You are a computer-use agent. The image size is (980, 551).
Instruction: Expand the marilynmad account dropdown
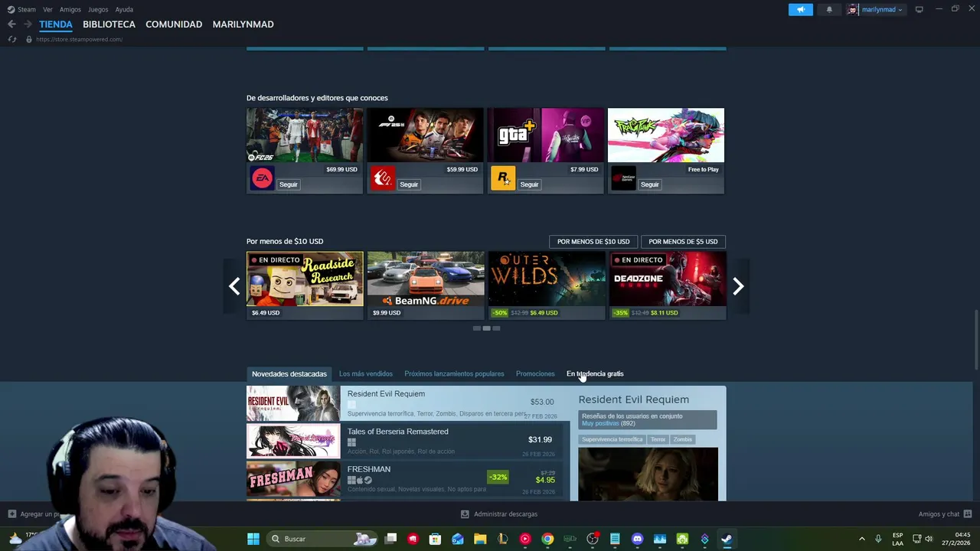pyautogui.click(x=900, y=10)
